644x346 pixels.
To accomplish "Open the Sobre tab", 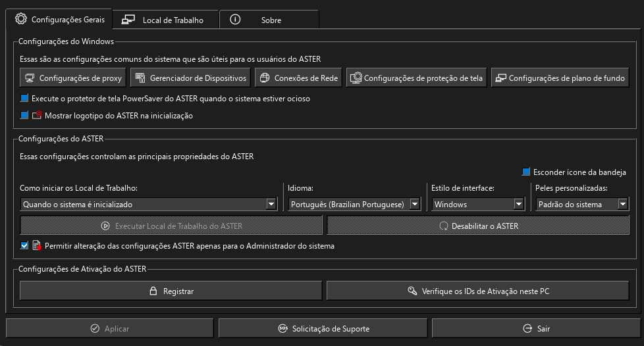I will click(x=269, y=20).
